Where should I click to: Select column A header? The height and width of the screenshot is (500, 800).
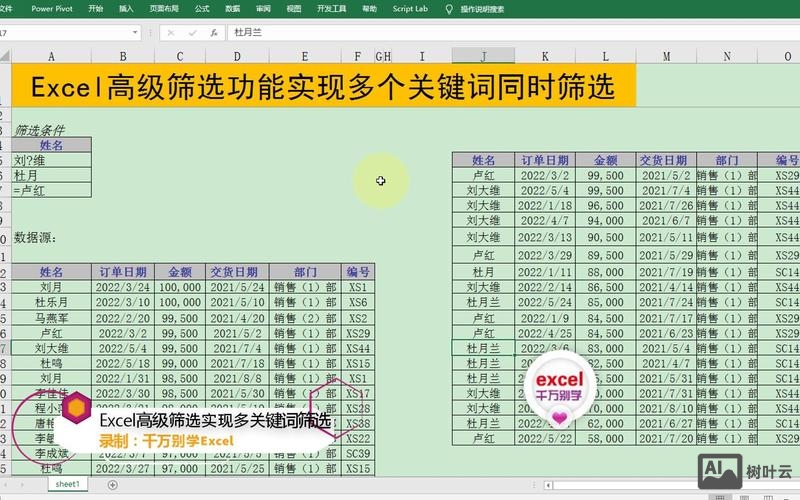[51, 56]
